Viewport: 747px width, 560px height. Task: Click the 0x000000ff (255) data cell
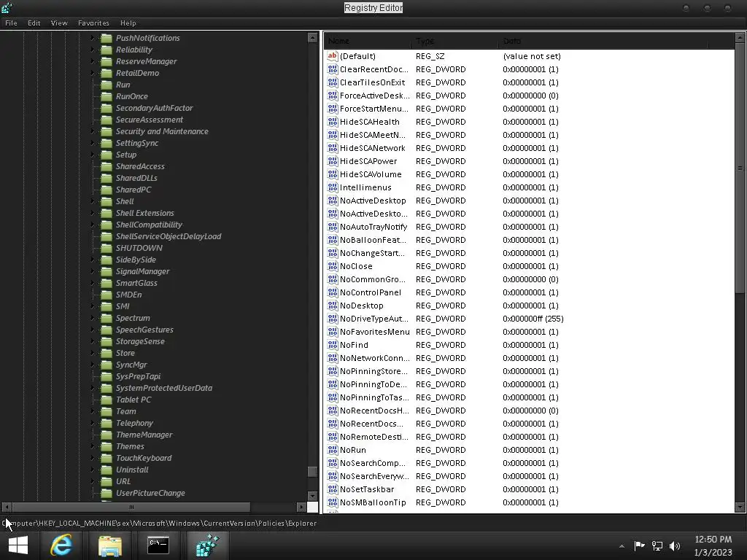click(x=533, y=319)
